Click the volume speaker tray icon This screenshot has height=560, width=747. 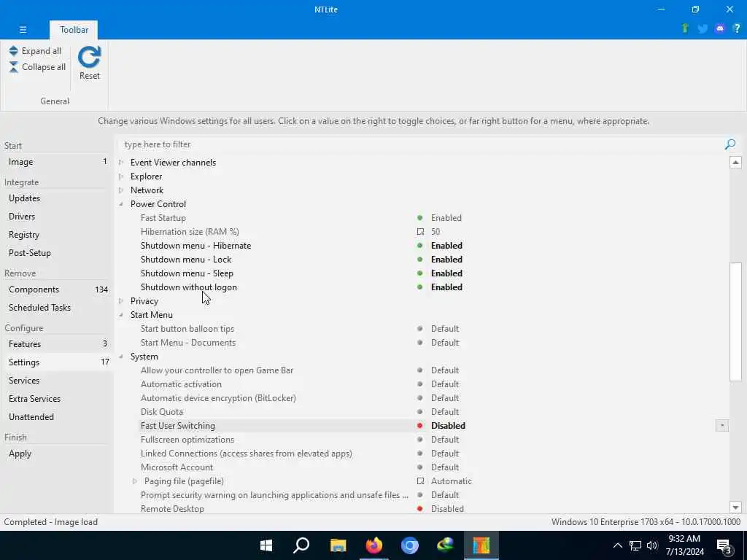(652, 545)
